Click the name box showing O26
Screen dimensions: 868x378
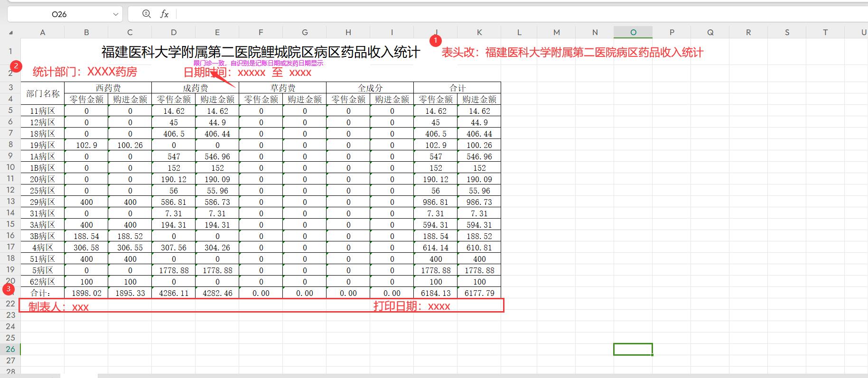pyautogui.click(x=59, y=14)
